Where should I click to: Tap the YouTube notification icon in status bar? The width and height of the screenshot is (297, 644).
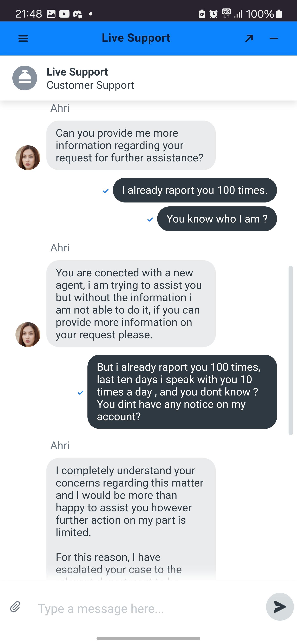pyautogui.click(x=64, y=14)
